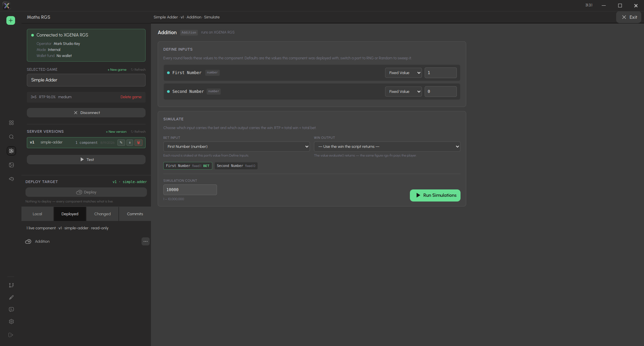Switch to the Deployed tab
The image size is (644, 346).
tap(70, 214)
